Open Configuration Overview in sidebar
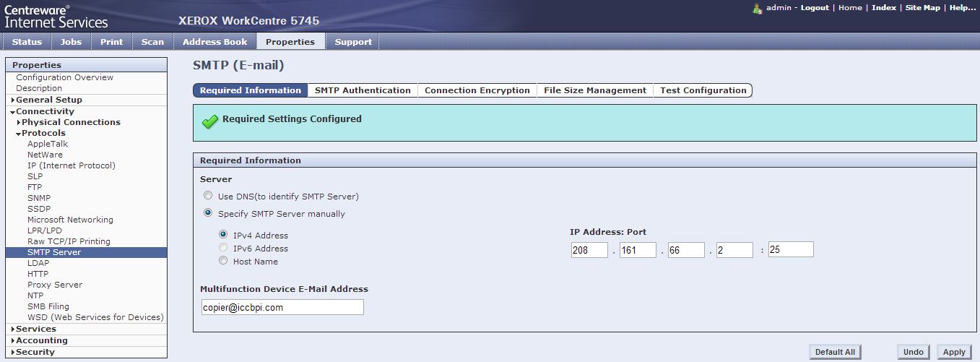The image size is (980, 362). pyautogui.click(x=65, y=77)
